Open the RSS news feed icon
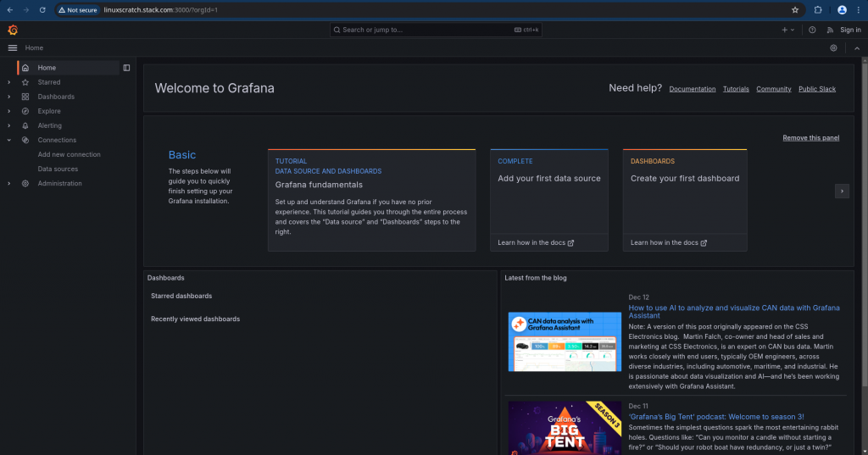The image size is (868, 455). pos(830,30)
